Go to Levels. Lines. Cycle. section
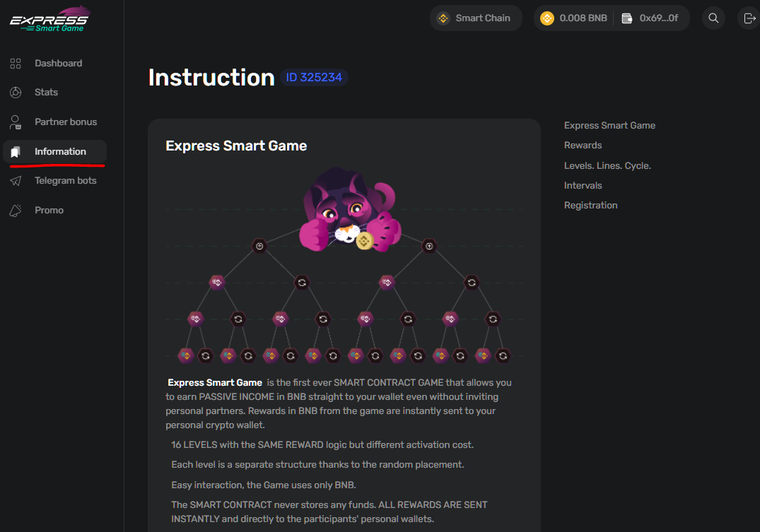 pos(607,166)
